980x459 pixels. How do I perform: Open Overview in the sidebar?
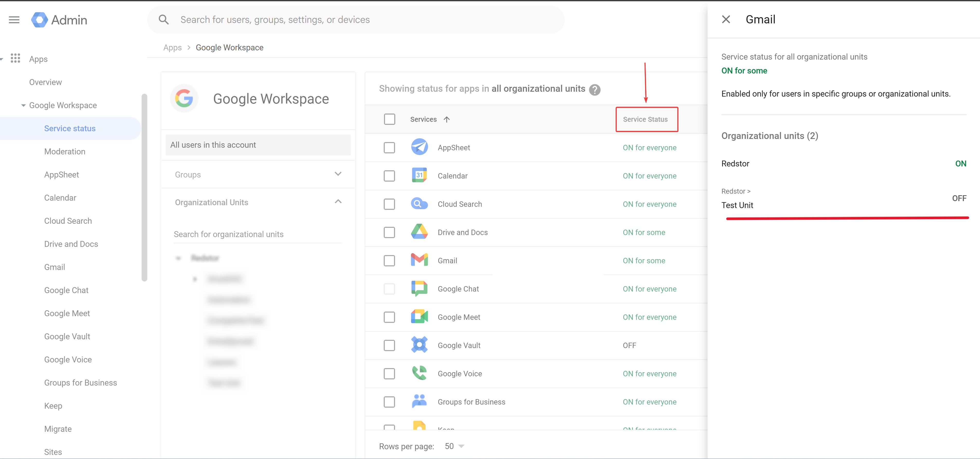tap(45, 82)
